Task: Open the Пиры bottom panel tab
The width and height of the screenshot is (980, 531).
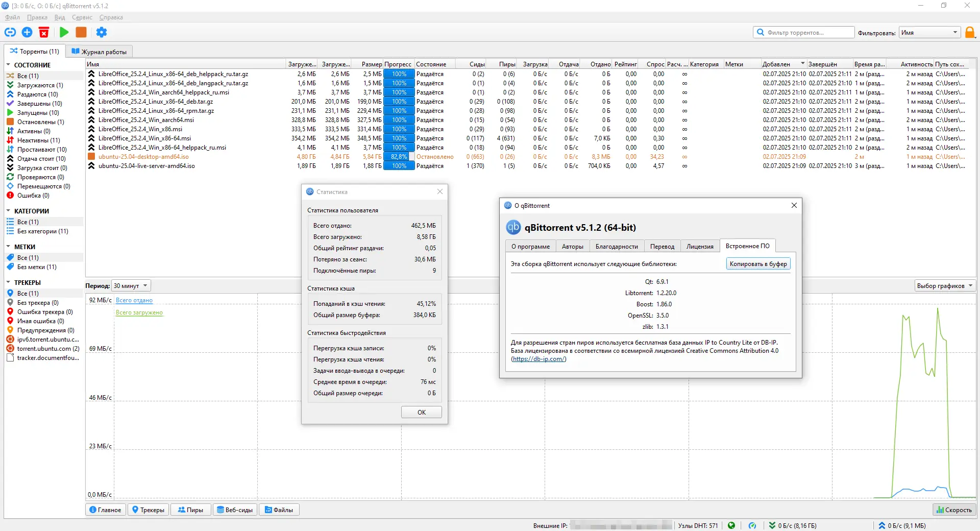Action: tap(190, 510)
